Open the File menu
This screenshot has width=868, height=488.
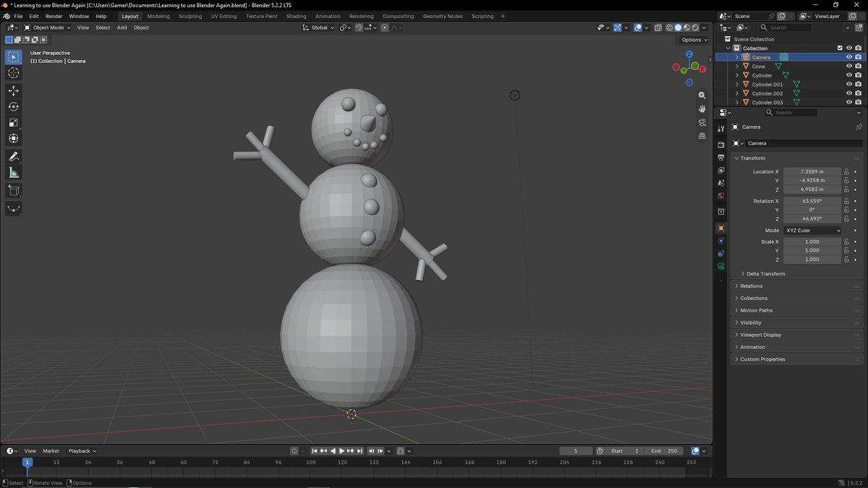[18, 16]
